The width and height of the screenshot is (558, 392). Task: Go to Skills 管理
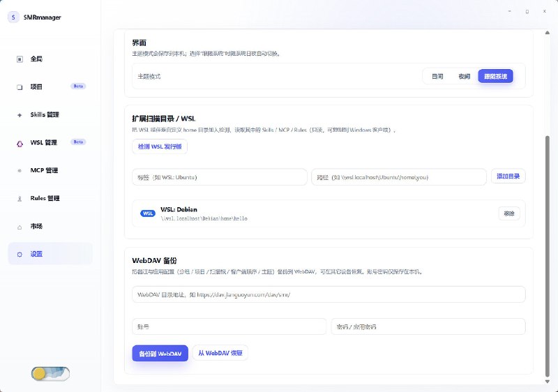[50, 114]
